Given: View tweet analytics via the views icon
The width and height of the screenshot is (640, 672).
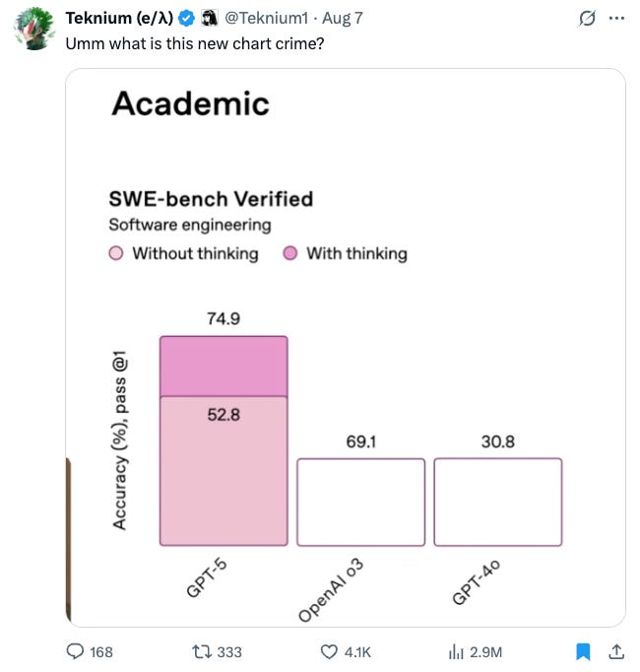Looking at the screenshot, I should tap(456, 651).
